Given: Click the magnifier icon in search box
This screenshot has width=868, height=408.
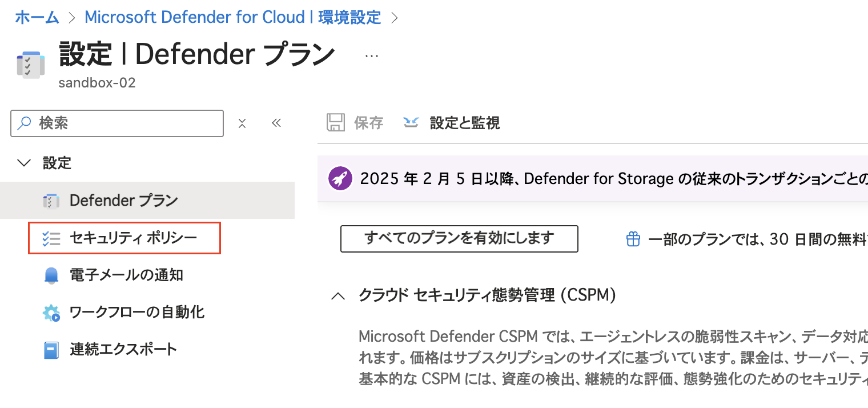Looking at the screenshot, I should [x=25, y=123].
